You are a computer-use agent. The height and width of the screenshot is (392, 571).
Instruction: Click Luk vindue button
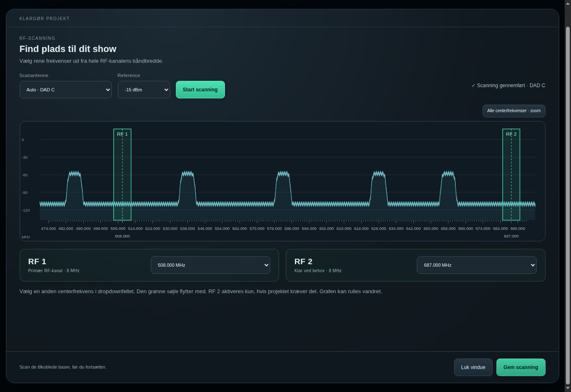(473, 367)
